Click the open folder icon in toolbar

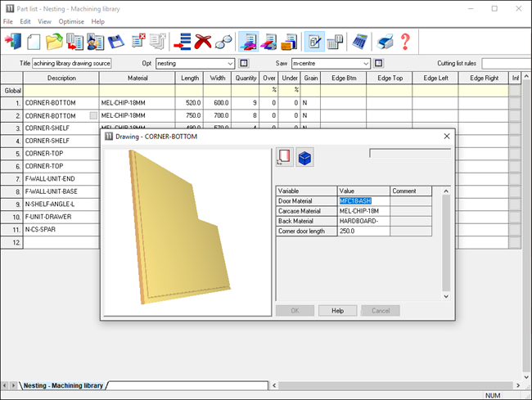coord(54,41)
